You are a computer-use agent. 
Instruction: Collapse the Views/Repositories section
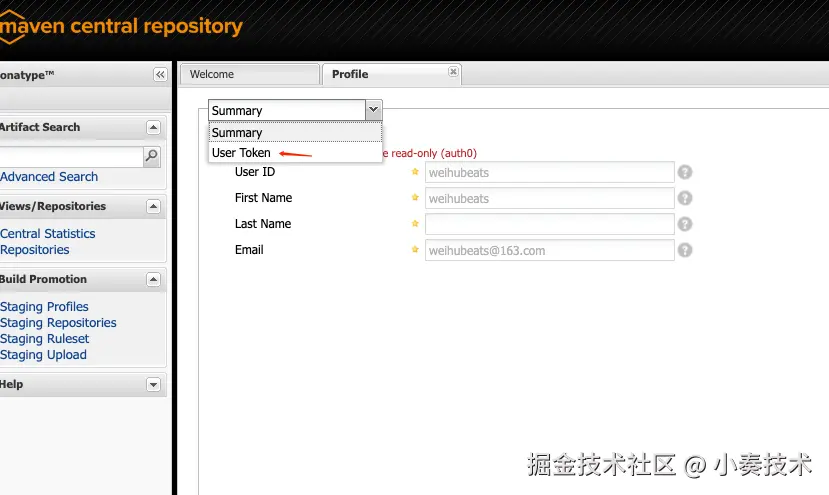click(x=153, y=206)
